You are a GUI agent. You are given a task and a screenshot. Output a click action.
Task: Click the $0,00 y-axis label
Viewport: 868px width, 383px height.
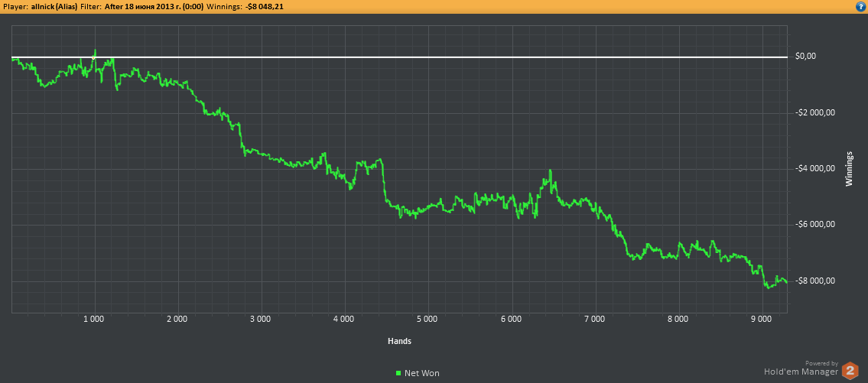[x=806, y=56]
